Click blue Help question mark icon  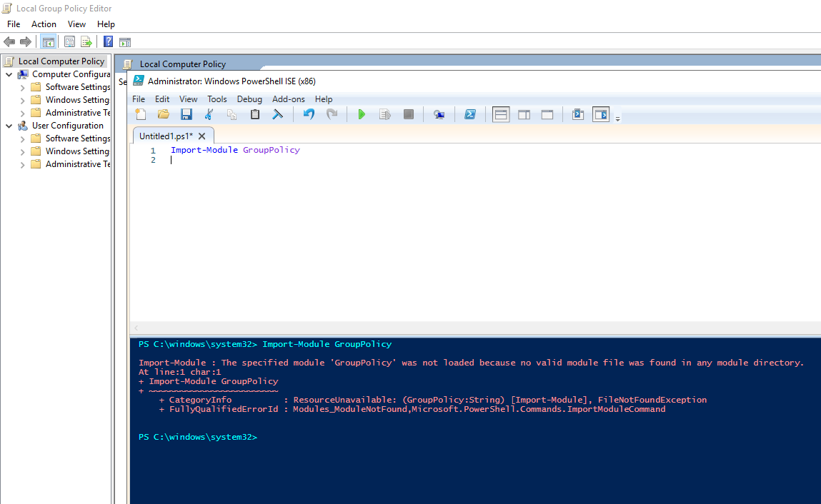click(108, 42)
